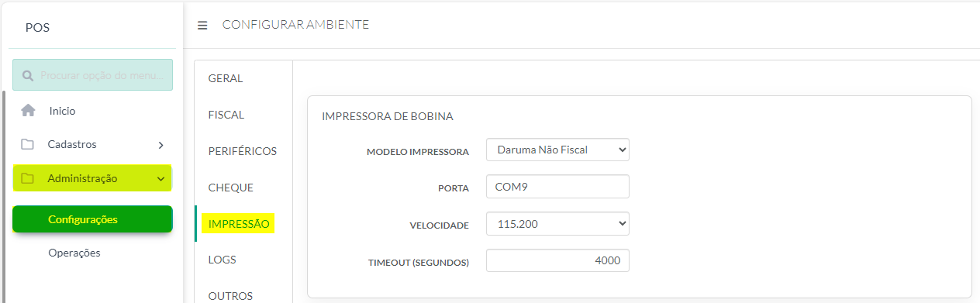Select the IMPRESSÃO tab
The image size is (980, 303).
(x=239, y=224)
